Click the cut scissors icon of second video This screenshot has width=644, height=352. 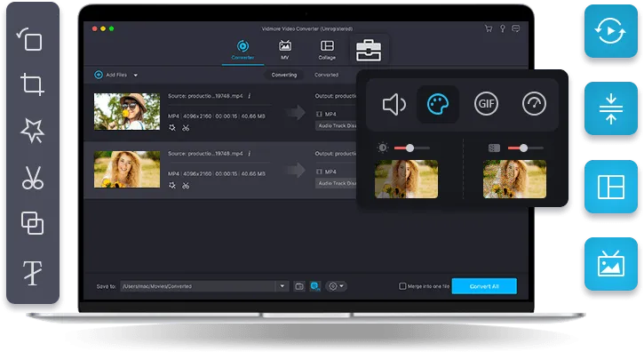[x=186, y=186]
